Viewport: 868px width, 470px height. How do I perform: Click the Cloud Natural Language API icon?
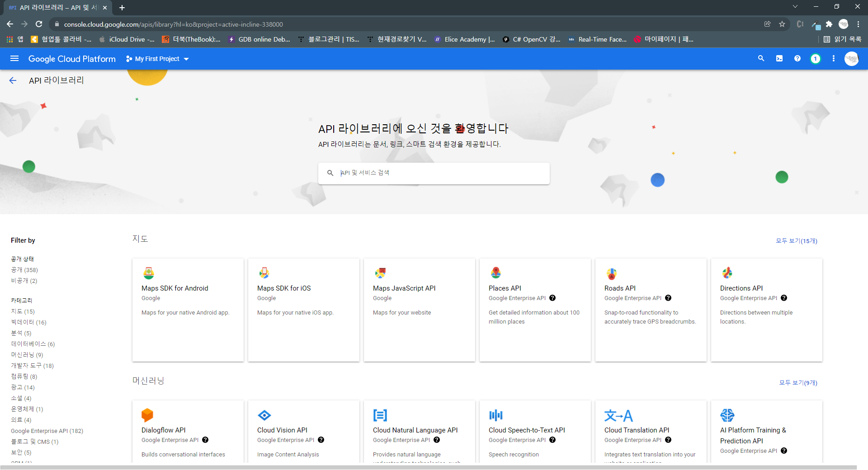(380, 415)
